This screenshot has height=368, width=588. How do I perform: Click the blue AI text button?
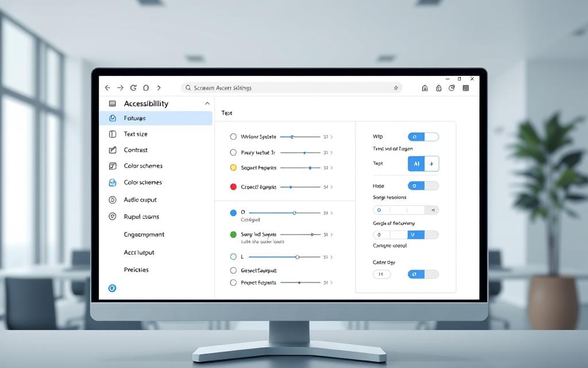416,164
